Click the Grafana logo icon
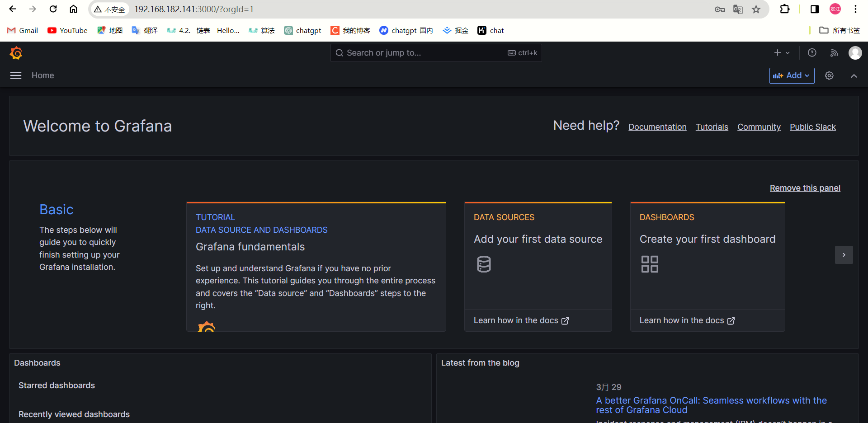This screenshot has width=868, height=423. (x=16, y=53)
